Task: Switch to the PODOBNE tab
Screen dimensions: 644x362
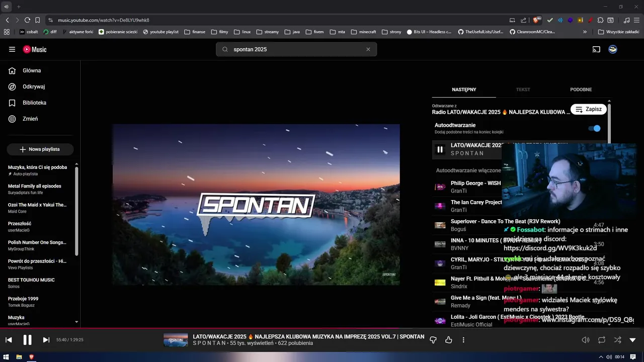Action: click(x=581, y=89)
